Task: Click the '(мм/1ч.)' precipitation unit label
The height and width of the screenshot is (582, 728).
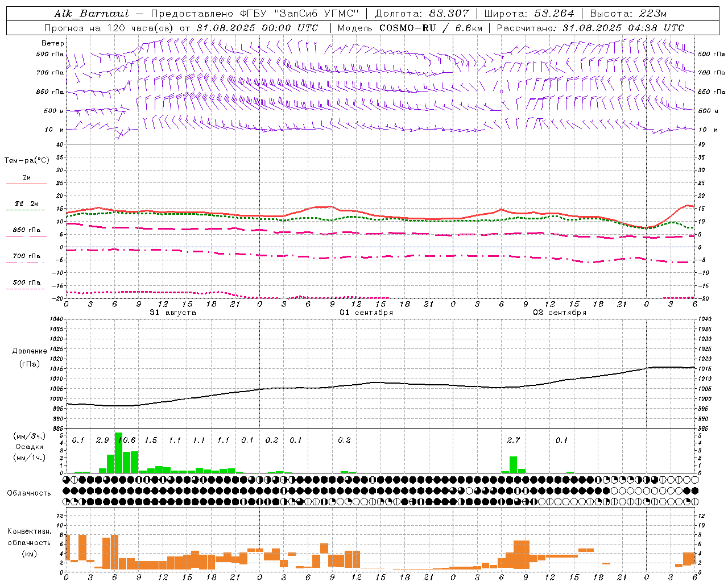Action: point(30,458)
